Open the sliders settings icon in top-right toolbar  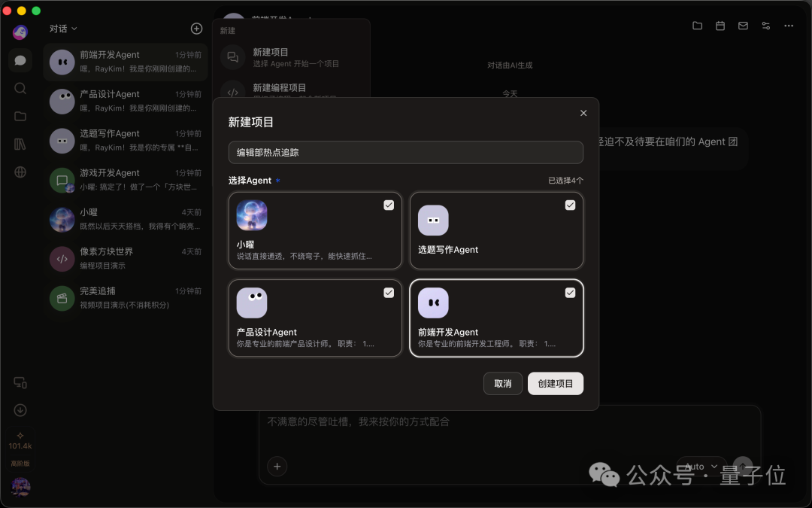[x=766, y=26]
